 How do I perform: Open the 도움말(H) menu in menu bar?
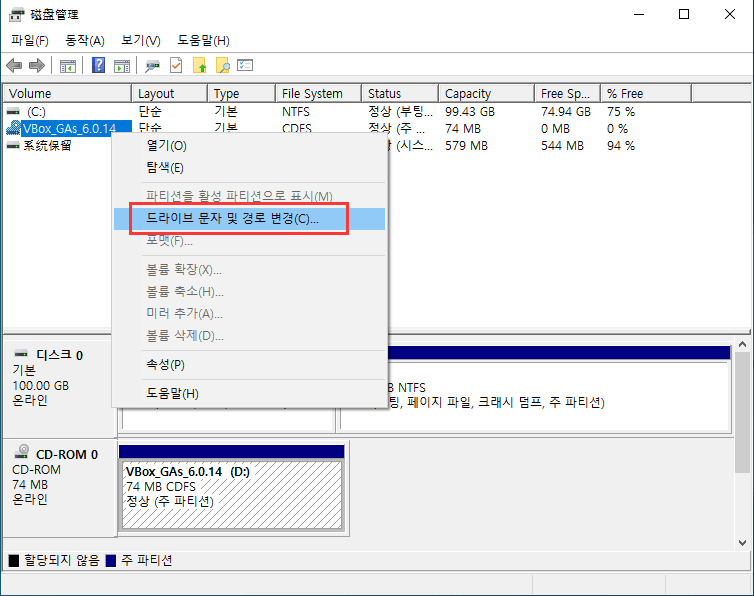[203, 40]
